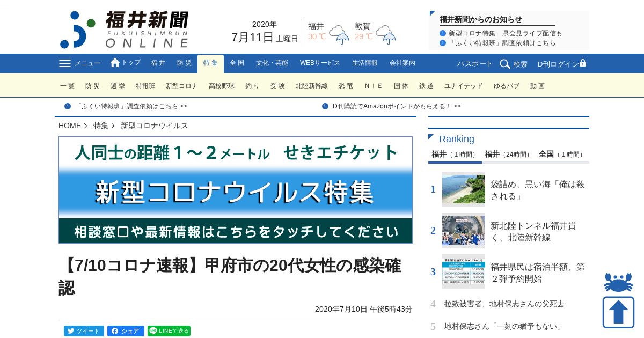The image size is (644, 338).
Task: Open article 新北陸トンネル福井貫く、北陸新幹線
Action: 533,231
